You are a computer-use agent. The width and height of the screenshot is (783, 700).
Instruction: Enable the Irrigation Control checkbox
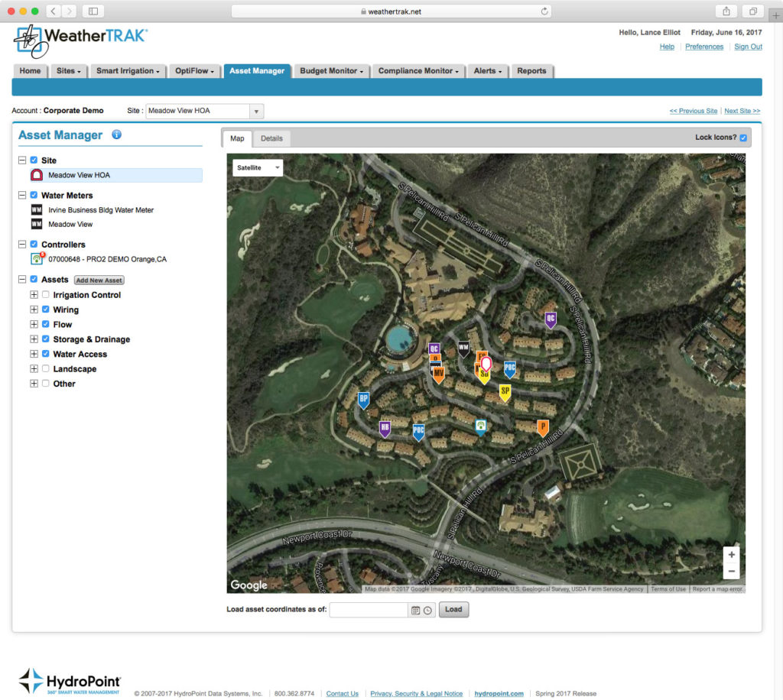click(44, 294)
